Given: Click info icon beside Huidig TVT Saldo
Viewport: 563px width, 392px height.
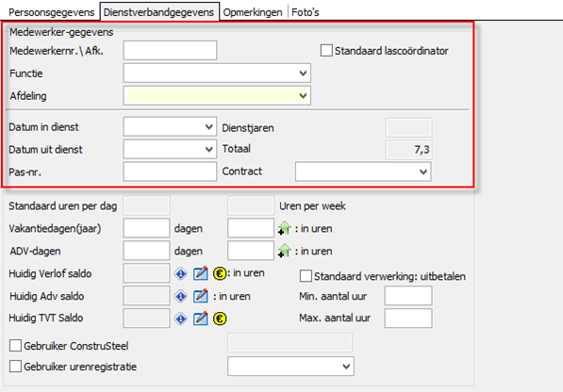Looking at the screenshot, I should [x=181, y=318].
